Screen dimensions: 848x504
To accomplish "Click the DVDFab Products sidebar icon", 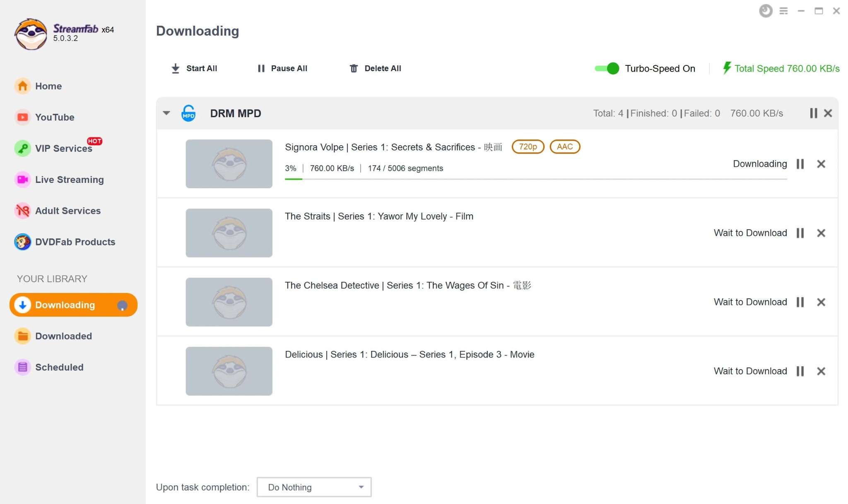I will tap(22, 242).
